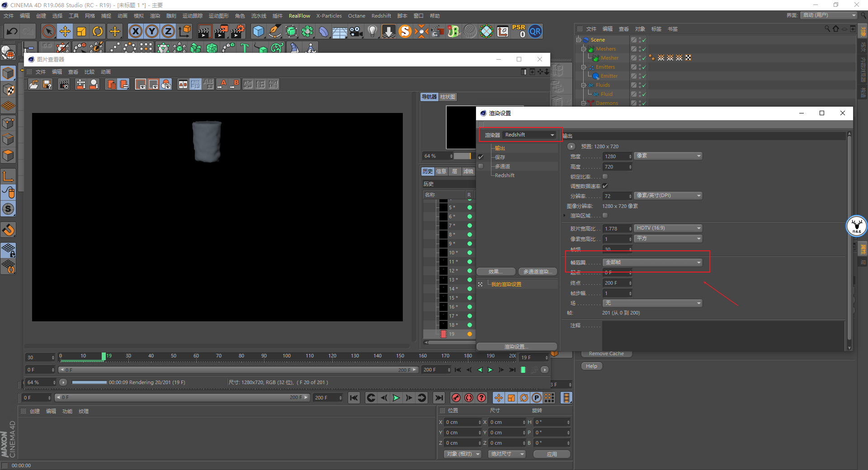Open the HDTV (16:9) film aspect dropdown
The height and width of the screenshot is (470, 868).
pyautogui.click(x=668, y=228)
